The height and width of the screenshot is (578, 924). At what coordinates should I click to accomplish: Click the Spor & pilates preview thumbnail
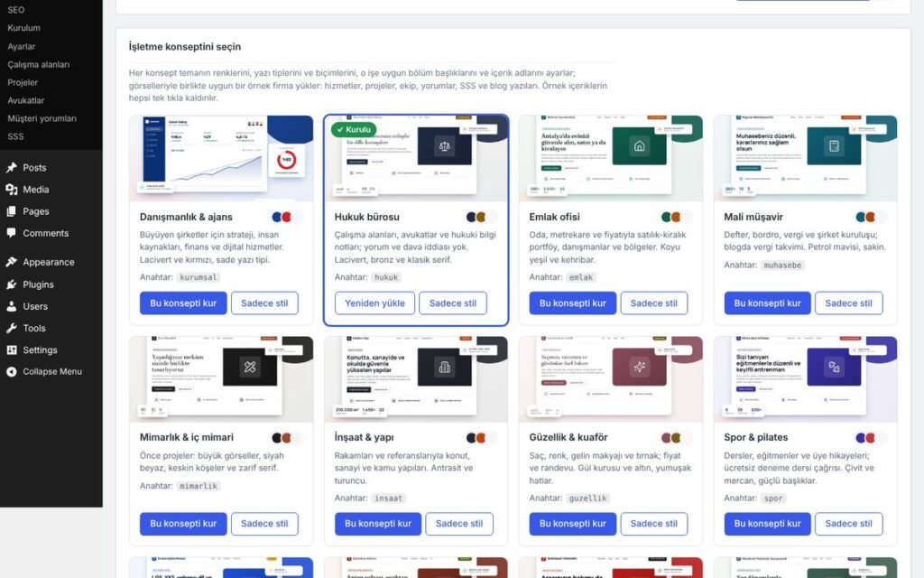806,379
